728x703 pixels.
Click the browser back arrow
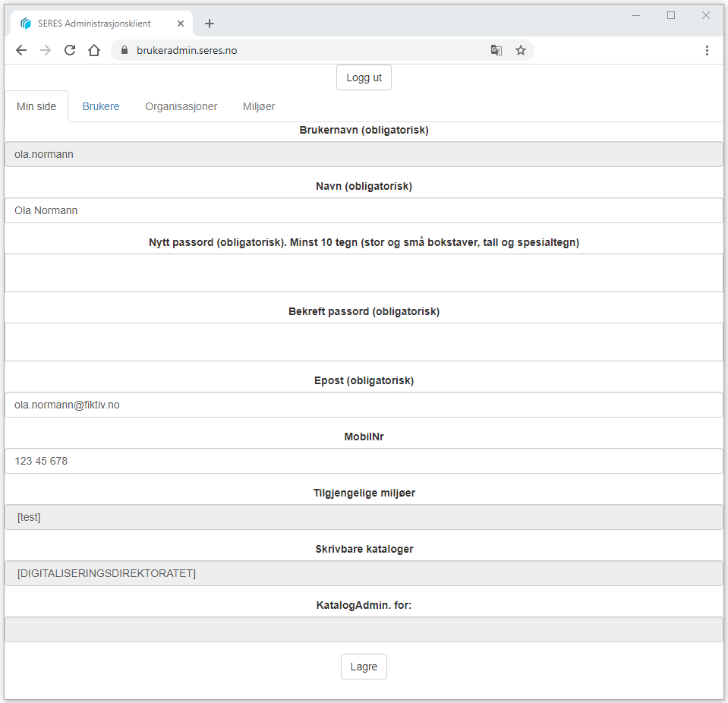coord(21,50)
